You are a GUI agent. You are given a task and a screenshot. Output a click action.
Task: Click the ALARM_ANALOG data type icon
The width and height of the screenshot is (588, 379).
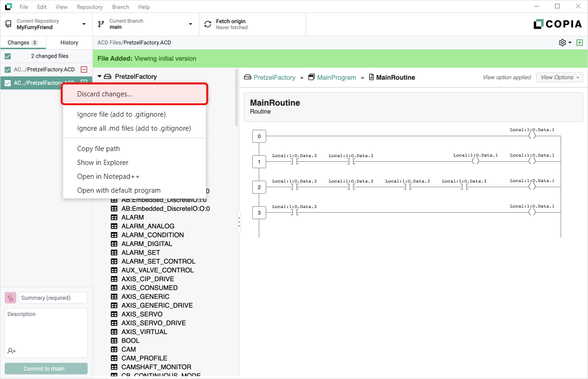pos(114,226)
